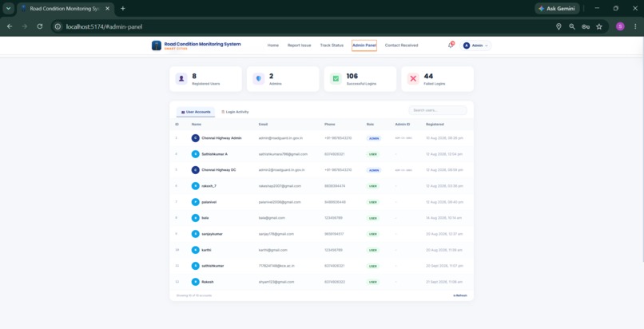The width and height of the screenshot is (644, 329).
Task: Click the Role column header
Action: click(x=370, y=125)
